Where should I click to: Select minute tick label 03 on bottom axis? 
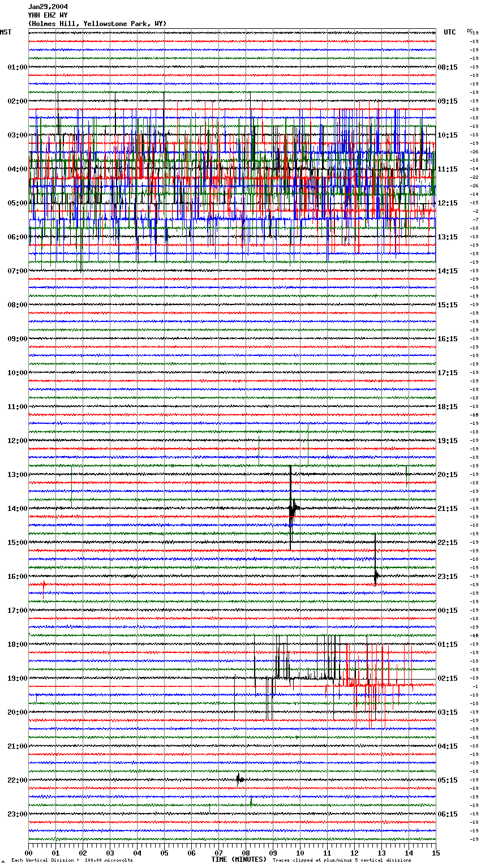point(110,853)
